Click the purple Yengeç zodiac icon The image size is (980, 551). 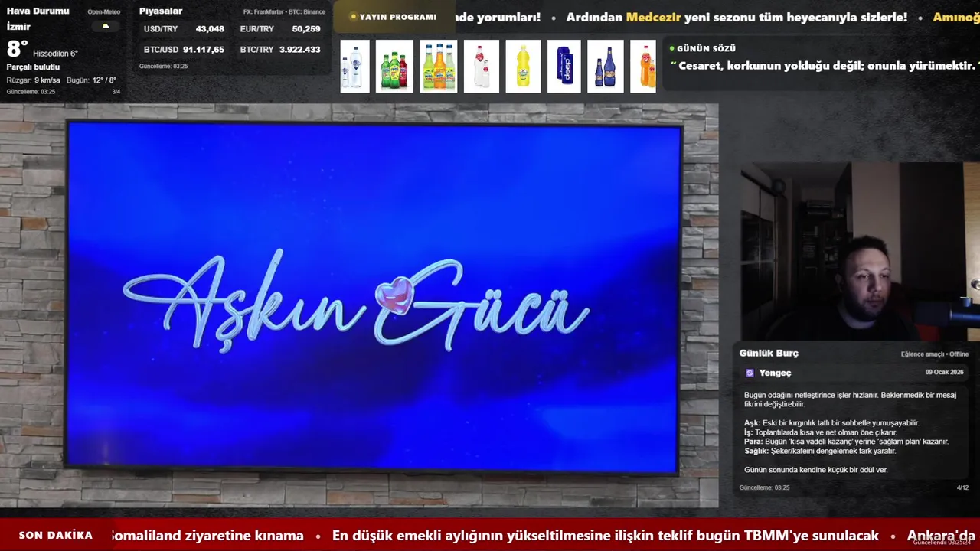tap(750, 373)
